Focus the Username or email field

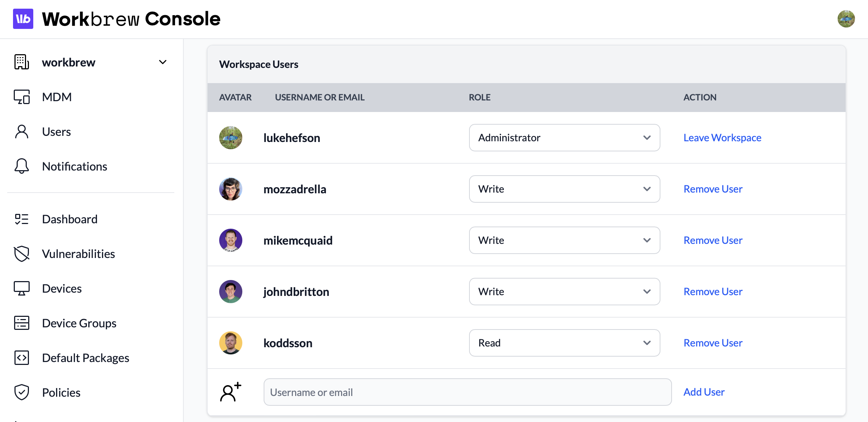click(x=467, y=392)
